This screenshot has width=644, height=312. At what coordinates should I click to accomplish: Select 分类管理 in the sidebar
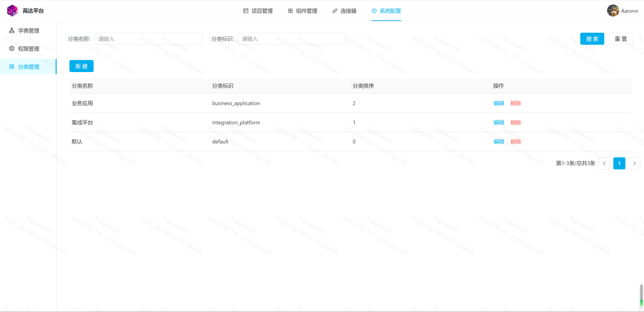click(28, 67)
